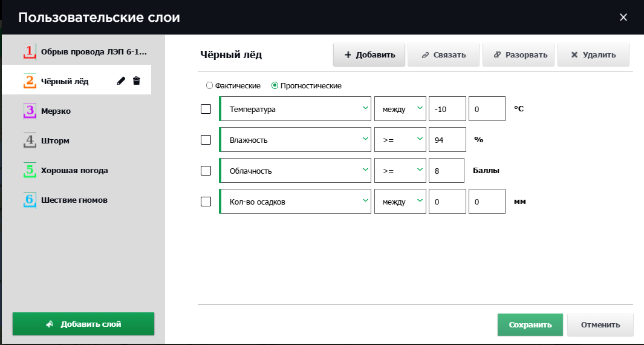Click the purple number 3 layer icon
The height and width of the screenshot is (345, 644).
tap(30, 111)
